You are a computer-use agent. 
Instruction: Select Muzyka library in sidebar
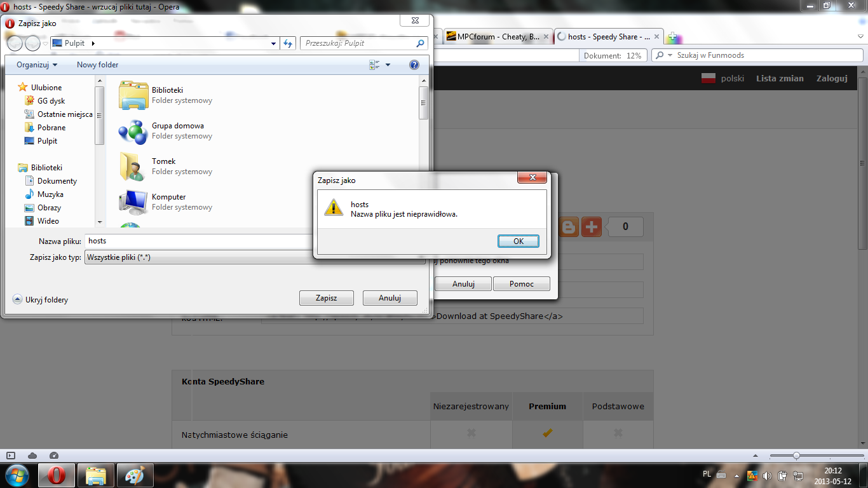point(50,194)
